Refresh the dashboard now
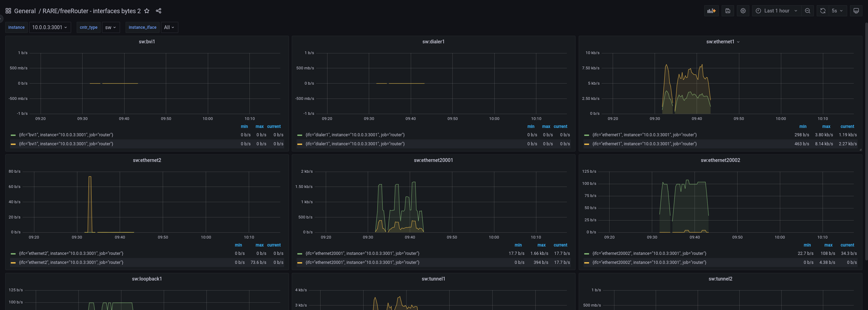Screen dimensions: 868x310 [823, 11]
